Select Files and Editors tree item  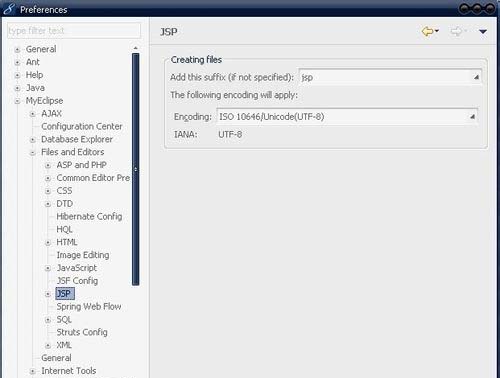[x=72, y=152]
